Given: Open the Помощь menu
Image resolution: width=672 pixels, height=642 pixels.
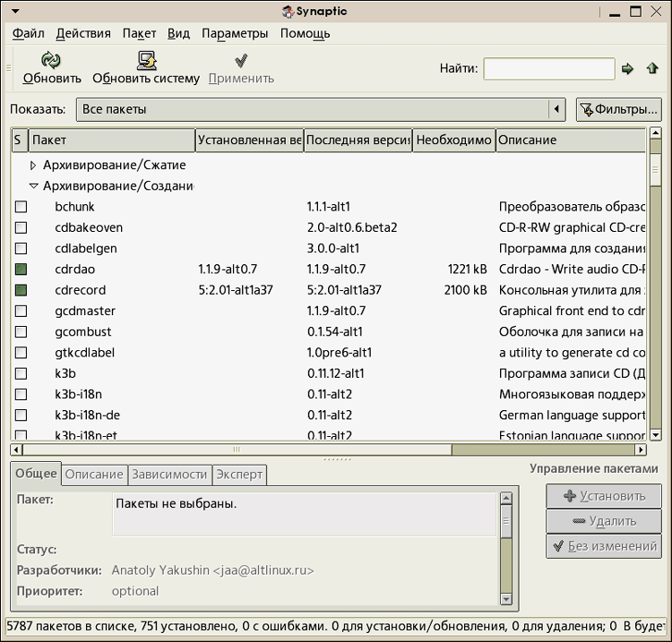Looking at the screenshot, I should [306, 33].
